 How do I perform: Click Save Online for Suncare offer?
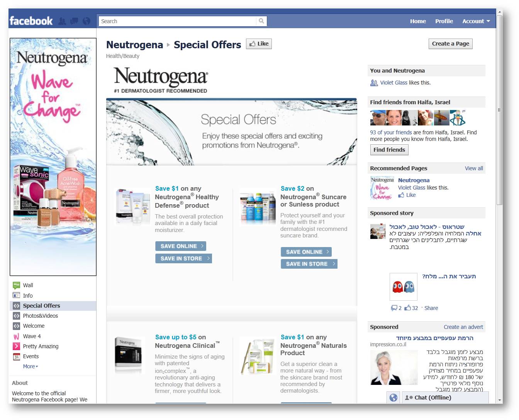[x=306, y=252]
